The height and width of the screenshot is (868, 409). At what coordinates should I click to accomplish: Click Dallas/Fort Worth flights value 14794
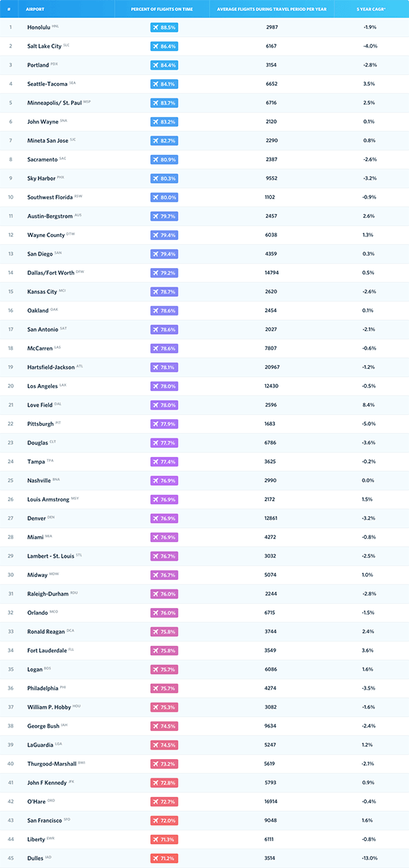[x=272, y=273]
